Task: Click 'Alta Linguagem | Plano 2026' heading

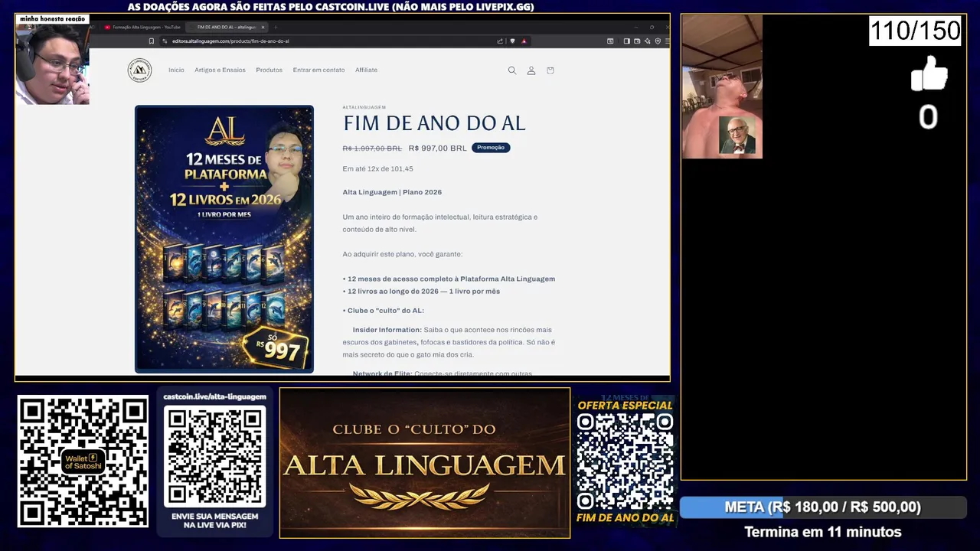Action: [x=392, y=192]
